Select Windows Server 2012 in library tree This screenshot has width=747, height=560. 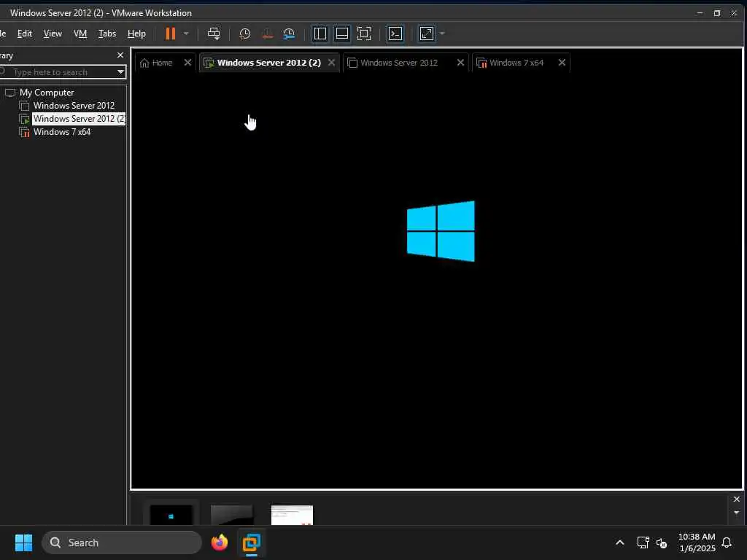coord(74,106)
